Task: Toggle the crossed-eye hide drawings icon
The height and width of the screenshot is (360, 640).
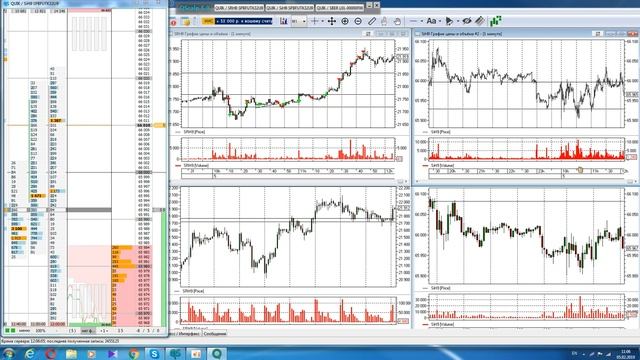Action: [467, 21]
